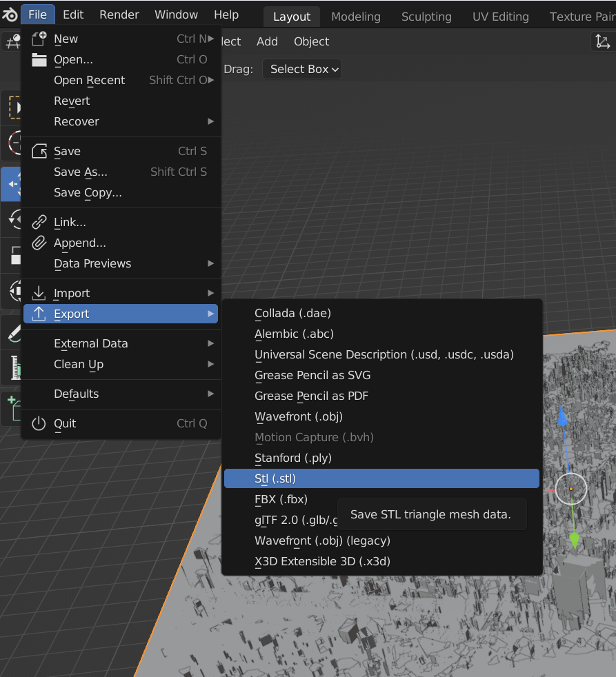616x677 pixels.
Task: Select FBX (.fbx) export format
Action: click(x=281, y=499)
